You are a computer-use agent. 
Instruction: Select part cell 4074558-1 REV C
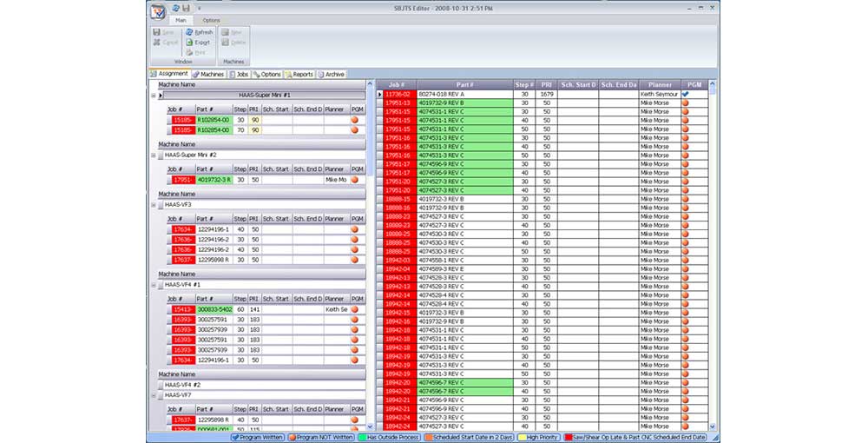click(465, 261)
